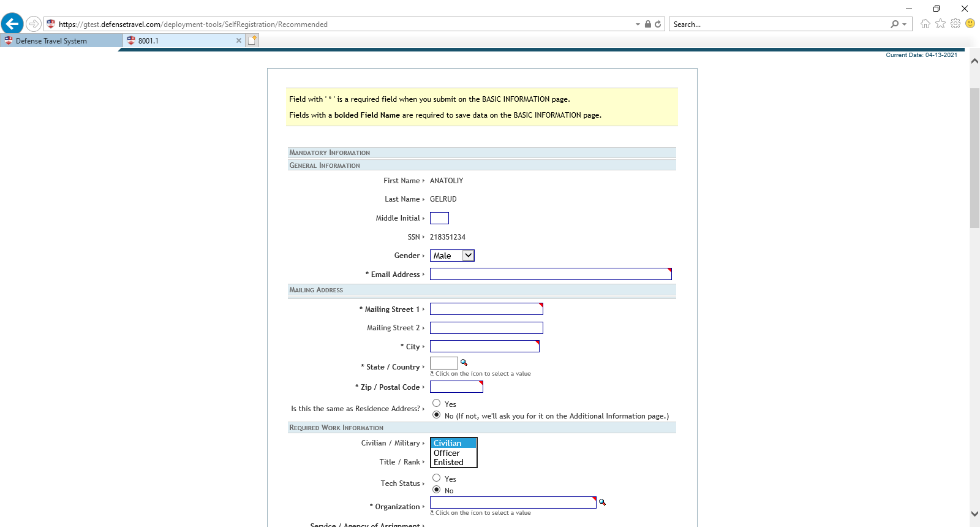Click the page scrollbar down arrow
The image size is (980, 527).
click(x=974, y=514)
